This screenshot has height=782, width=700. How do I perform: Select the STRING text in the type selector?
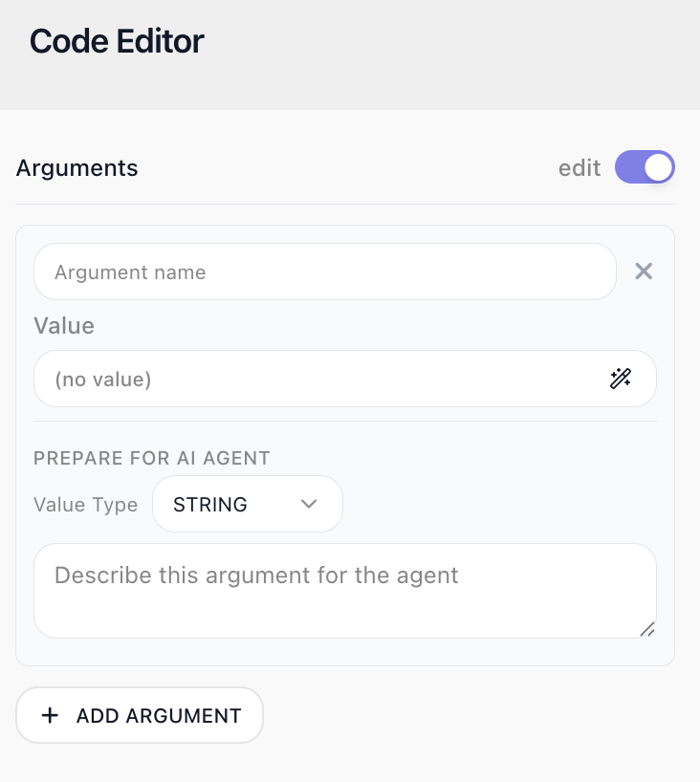coord(210,504)
